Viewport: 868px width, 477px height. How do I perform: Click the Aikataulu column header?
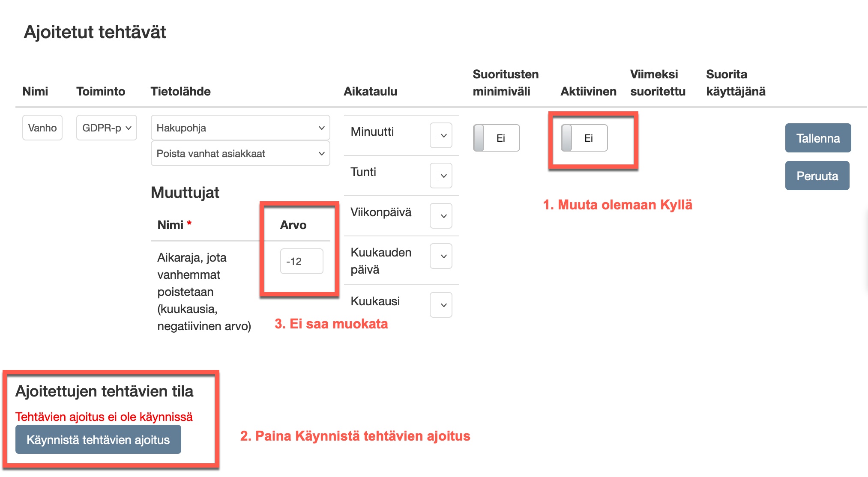tap(370, 91)
